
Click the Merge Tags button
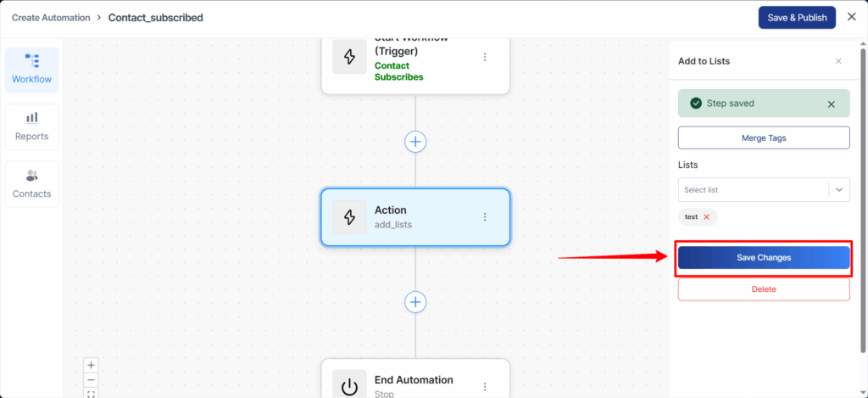point(764,137)
